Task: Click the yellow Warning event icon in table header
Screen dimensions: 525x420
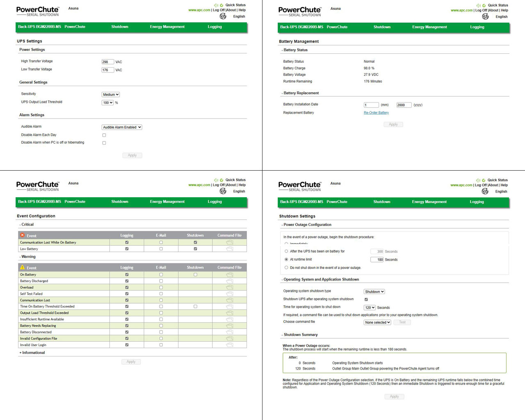Action: pyautogui.click(x=23, y=267)
